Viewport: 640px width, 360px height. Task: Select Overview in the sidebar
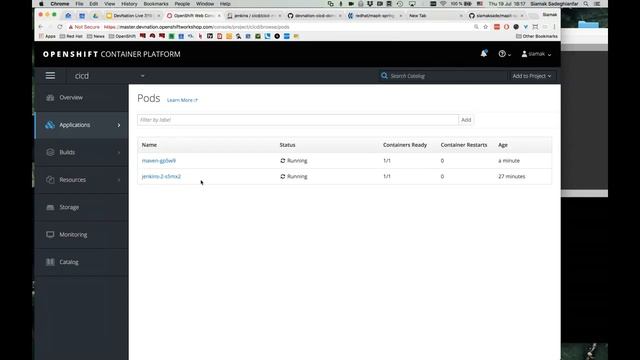82,98
